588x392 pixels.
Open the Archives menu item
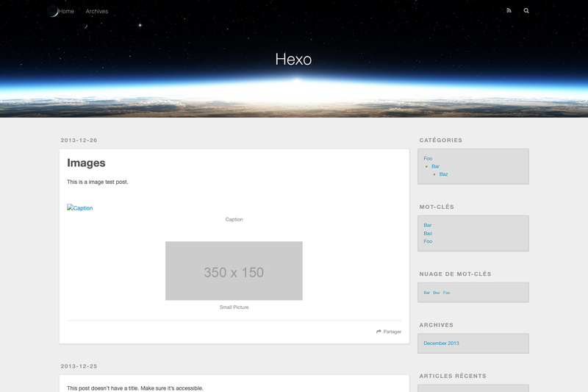pyautogui.click(x=97, y=11)
